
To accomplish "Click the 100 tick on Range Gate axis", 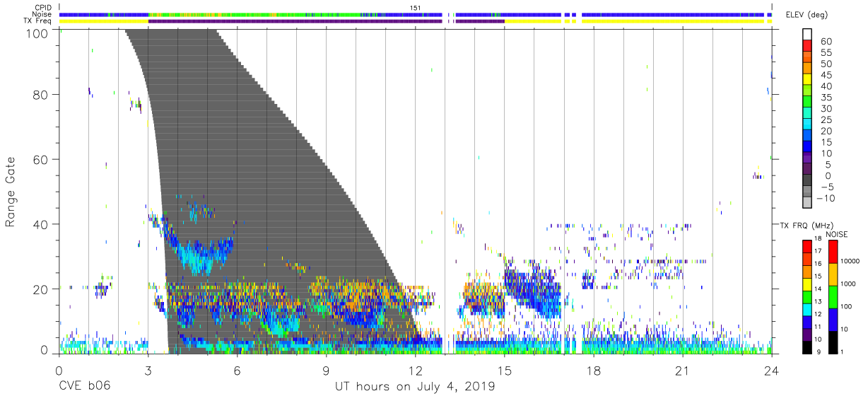I will click(38, 33).
